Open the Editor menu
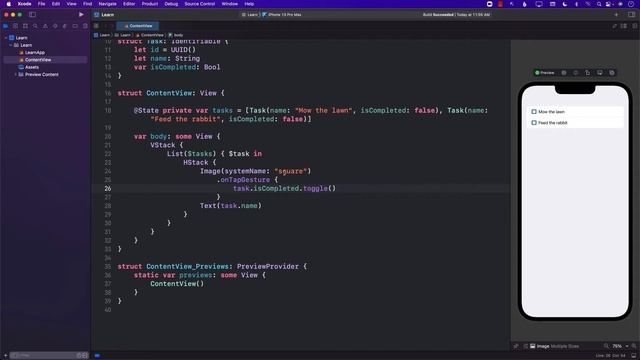 (x=129, y=4)
